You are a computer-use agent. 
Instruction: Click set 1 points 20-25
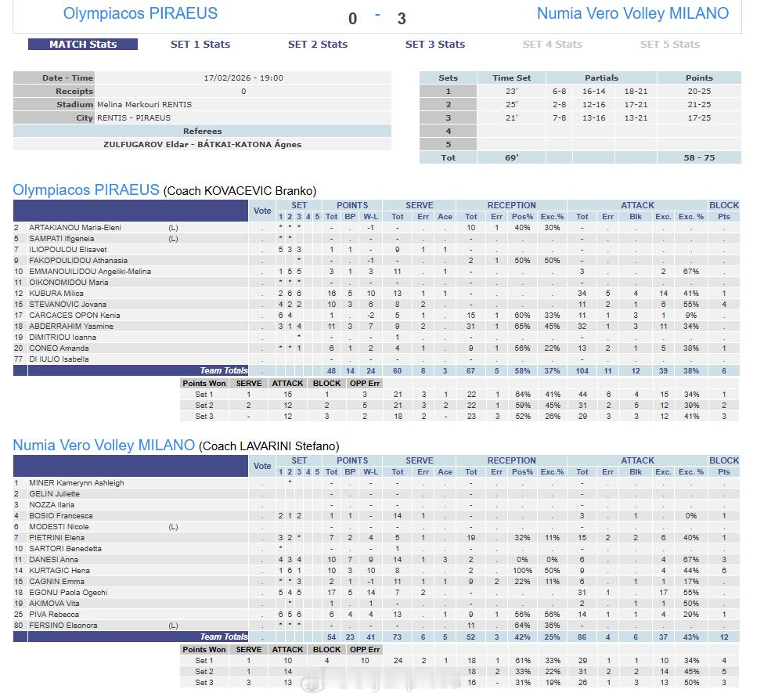pos(699,91)
